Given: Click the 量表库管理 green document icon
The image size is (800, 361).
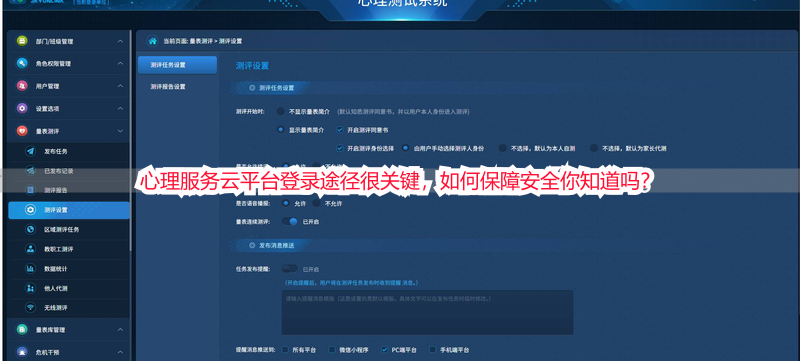Looking at the screenshot, I should tap(21, 329).
